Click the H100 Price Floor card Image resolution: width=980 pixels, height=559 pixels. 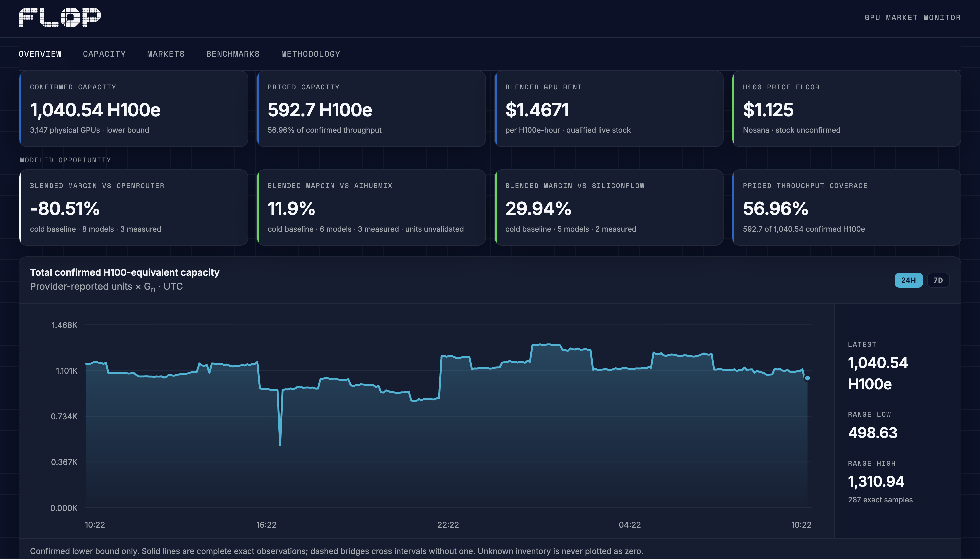tap(846, 109)
